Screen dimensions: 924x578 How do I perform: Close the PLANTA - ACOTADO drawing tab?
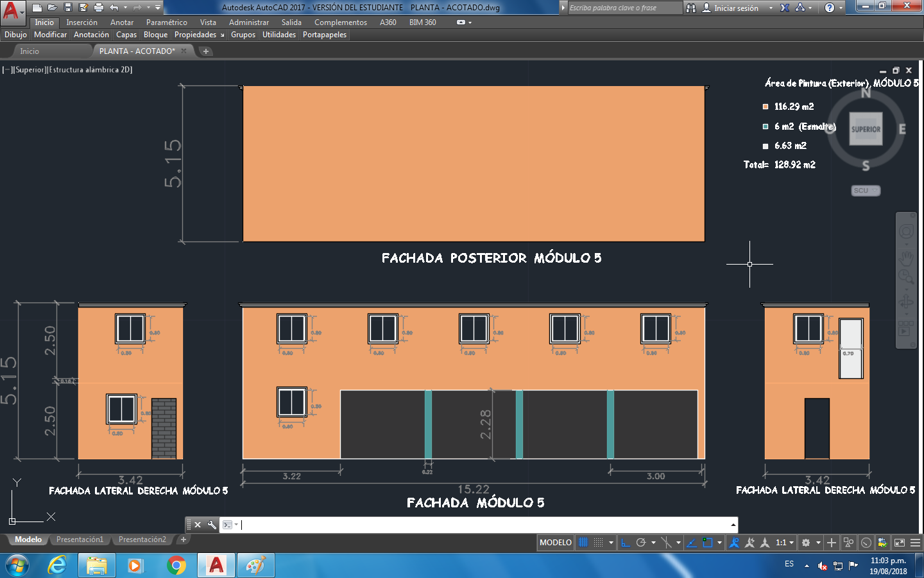[184, 51]
